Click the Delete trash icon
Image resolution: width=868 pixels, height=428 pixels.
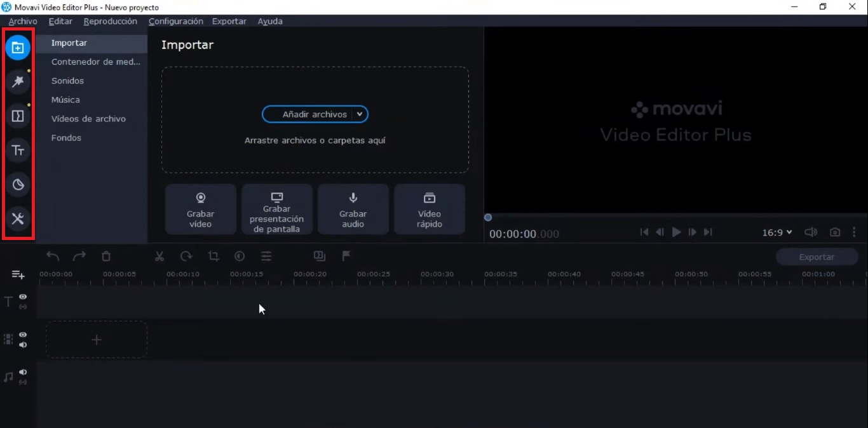coord(106,256)
